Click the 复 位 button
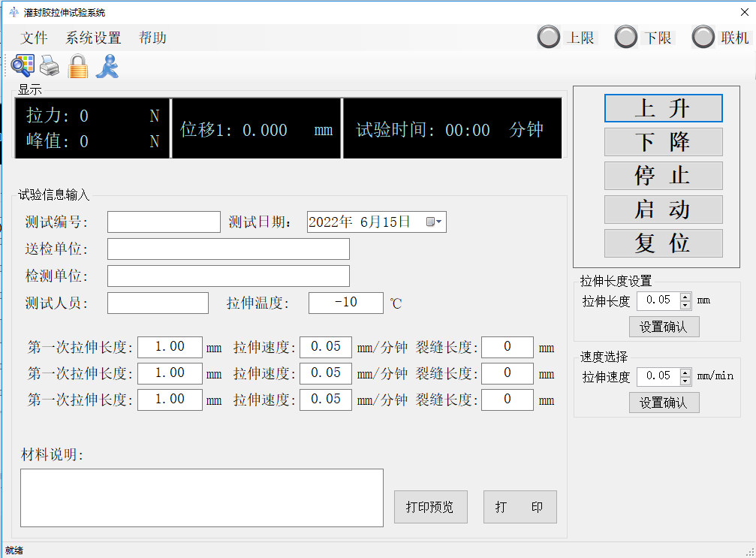The image size is (756, 558). click(664, 243)
